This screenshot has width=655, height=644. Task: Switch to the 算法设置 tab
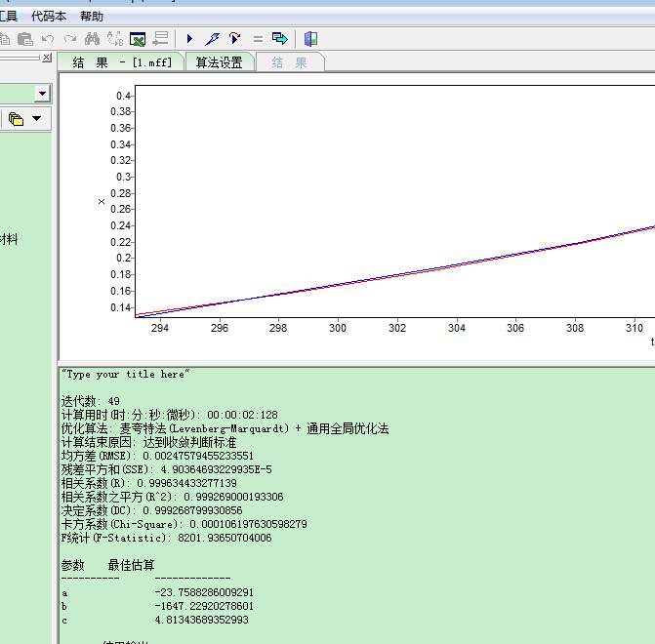click(220, 62)
